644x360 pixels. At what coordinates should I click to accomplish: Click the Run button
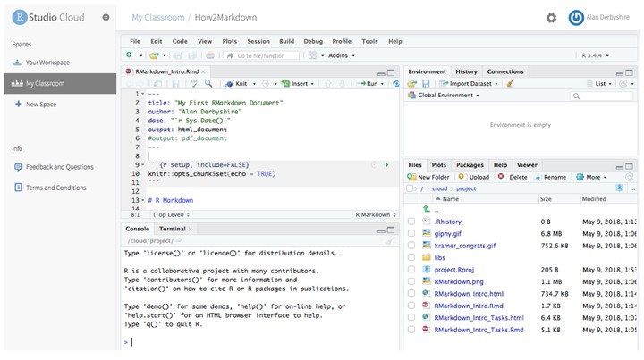tap(368, 84)
